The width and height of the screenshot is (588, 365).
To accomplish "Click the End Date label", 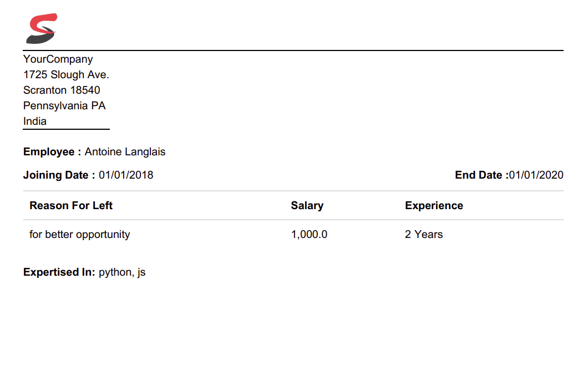I will click(481, 175).
